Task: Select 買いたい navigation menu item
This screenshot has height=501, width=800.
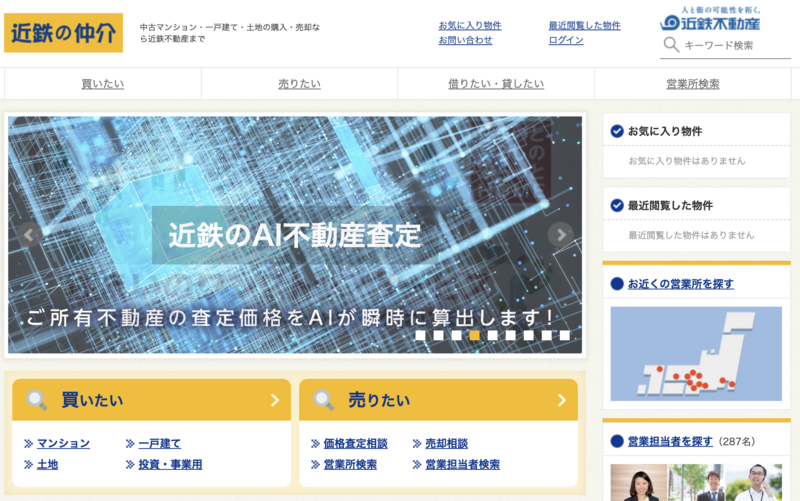Action: pos(103,84)
